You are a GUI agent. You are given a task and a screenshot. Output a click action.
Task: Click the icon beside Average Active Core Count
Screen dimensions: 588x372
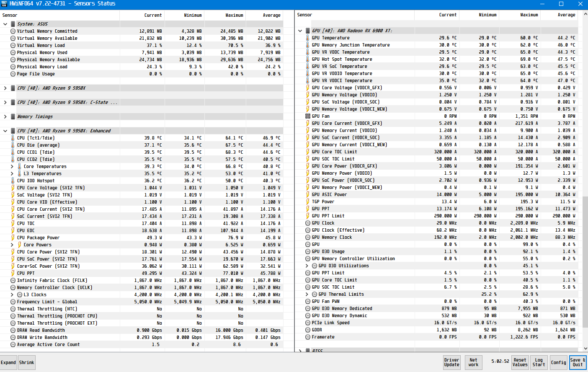tap(13, 344)
